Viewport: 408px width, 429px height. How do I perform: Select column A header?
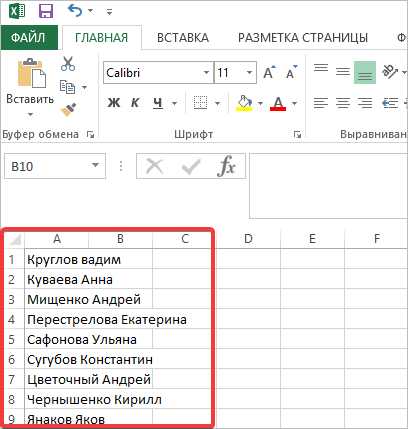[57, 239]
